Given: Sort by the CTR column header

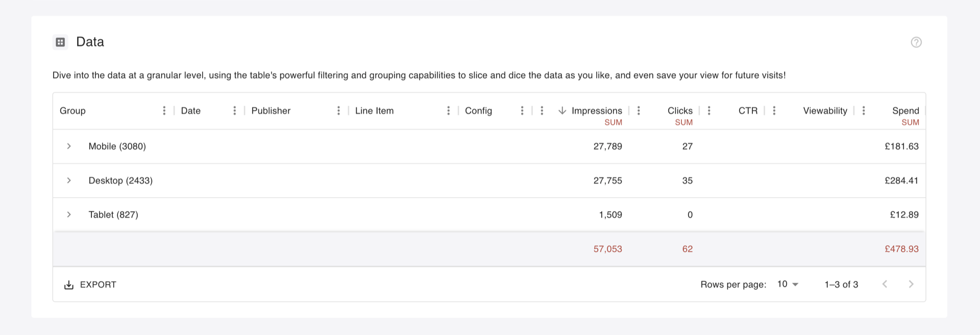Looking at the screenshot, I should point(748,111).
